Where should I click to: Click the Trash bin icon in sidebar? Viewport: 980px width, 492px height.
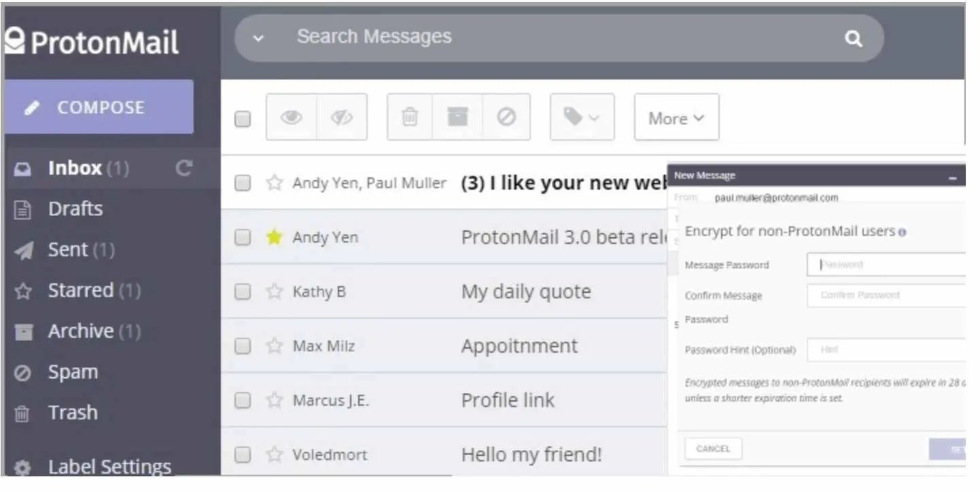pyautogui.click(x=23, y=414)
